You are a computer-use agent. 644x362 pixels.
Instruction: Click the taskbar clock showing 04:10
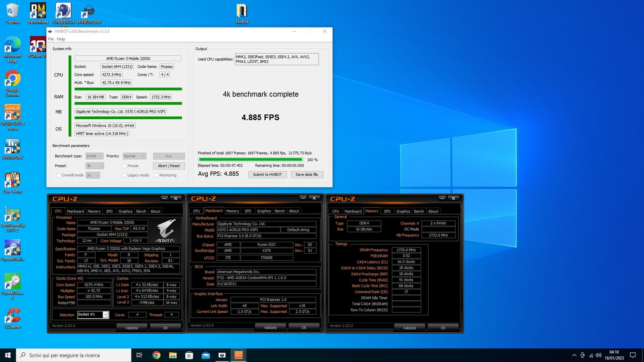click(614, 355)
